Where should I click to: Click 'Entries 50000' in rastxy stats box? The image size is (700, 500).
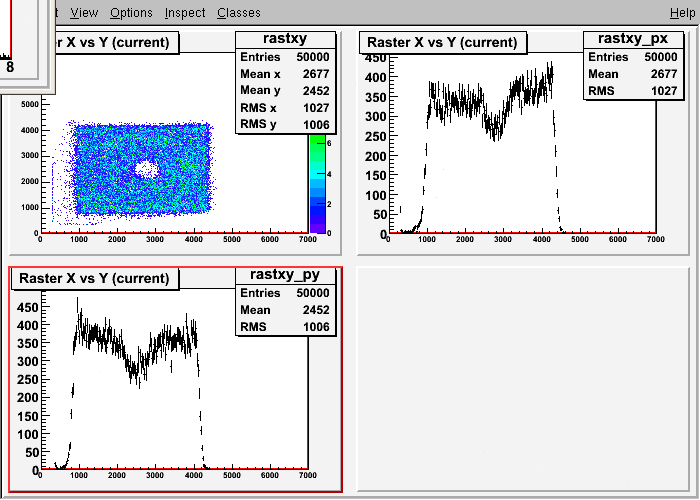tap(285, 57)
